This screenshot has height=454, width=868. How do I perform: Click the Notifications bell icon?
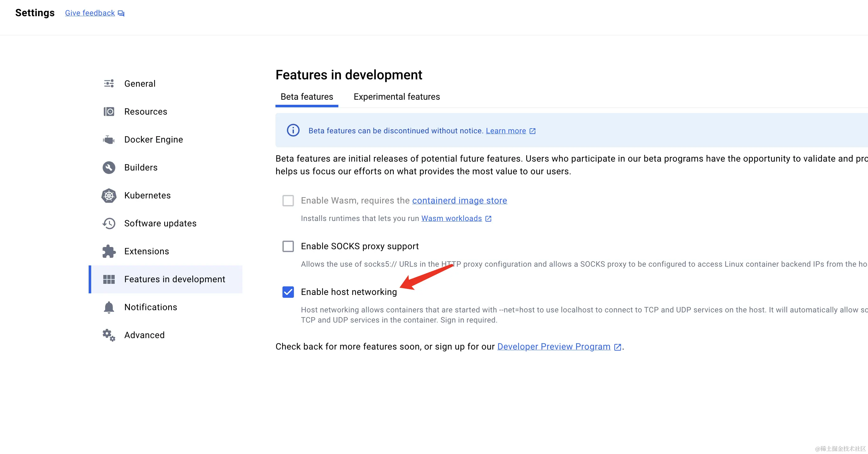click(x=109, y=307)
